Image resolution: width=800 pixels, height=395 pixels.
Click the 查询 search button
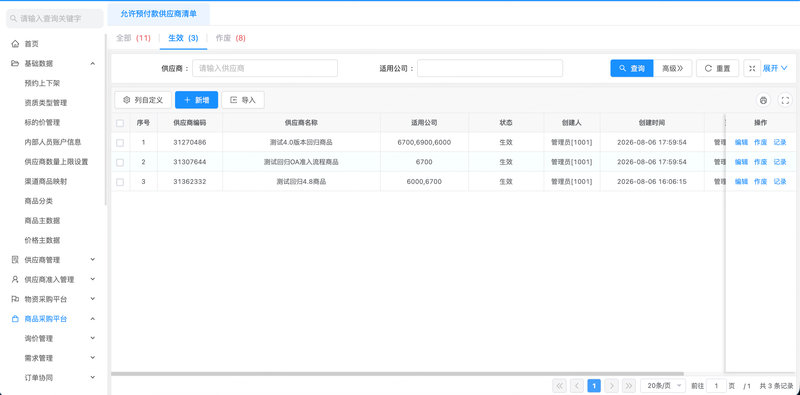632,68
